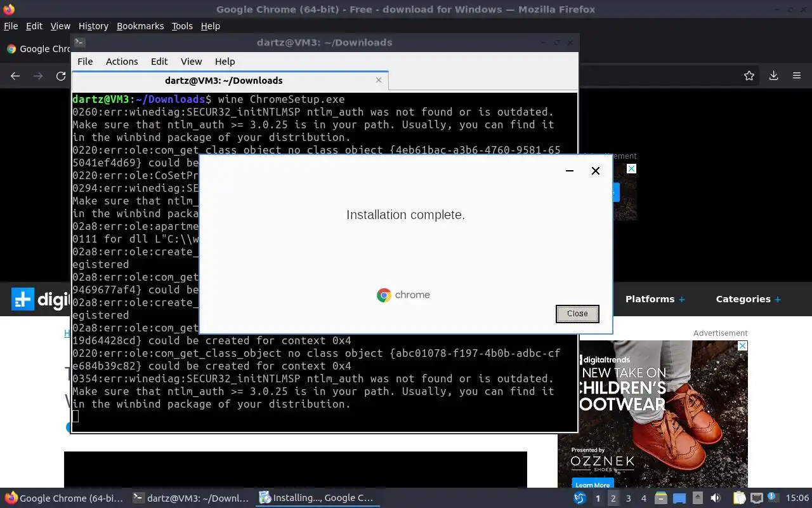
Task: Click the Firefox logo in taskbar
Action: click(x=11, y=498)
